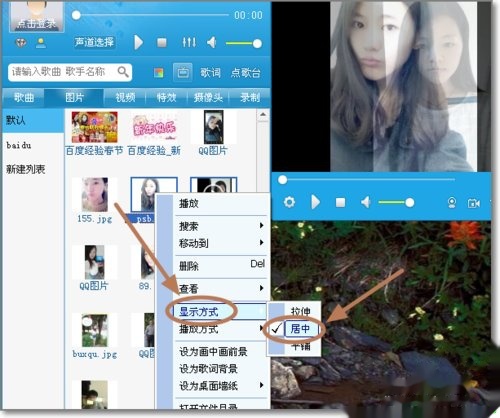
Task: Select the psb thumbnail with blue border
Action: 143,195
